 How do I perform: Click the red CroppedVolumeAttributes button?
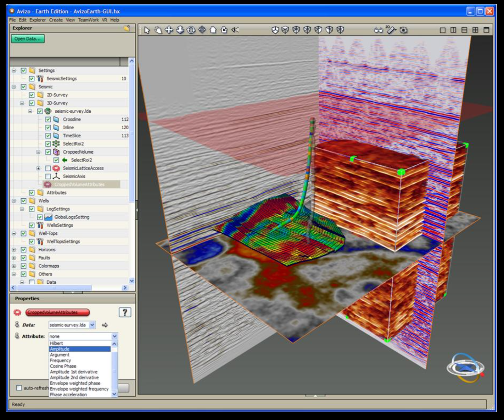click(x=57, y=312)
